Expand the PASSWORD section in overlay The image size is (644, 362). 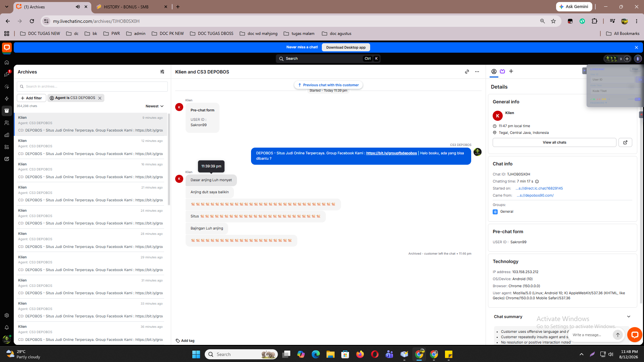pyautogui.click(x=598, y=103)
